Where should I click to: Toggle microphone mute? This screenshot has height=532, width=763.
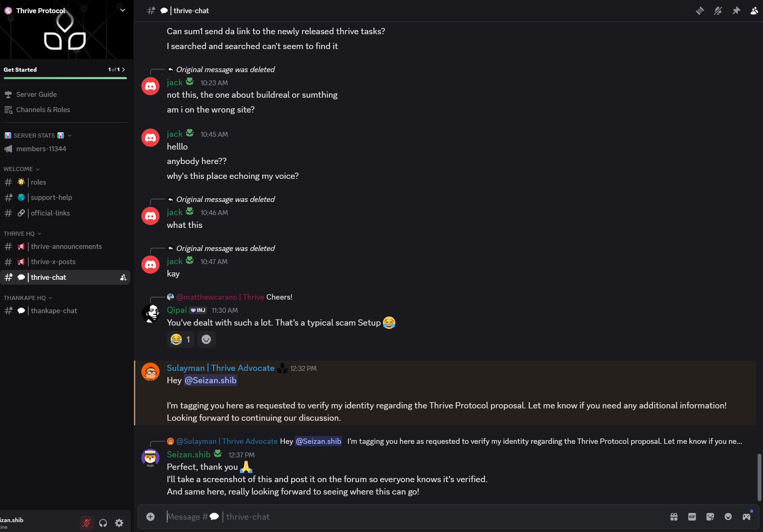[87, 523]
